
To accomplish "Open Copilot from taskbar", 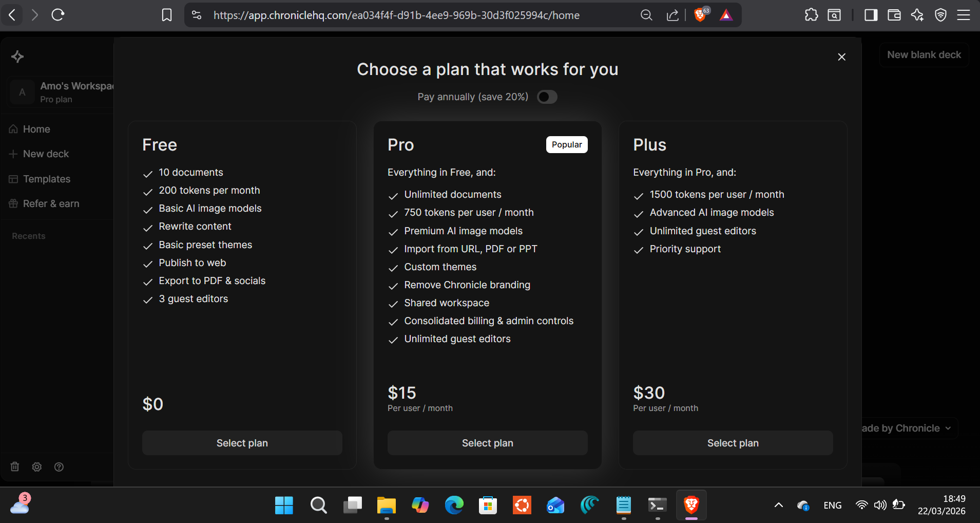I will pyautogui.click(x=420, y=506).
